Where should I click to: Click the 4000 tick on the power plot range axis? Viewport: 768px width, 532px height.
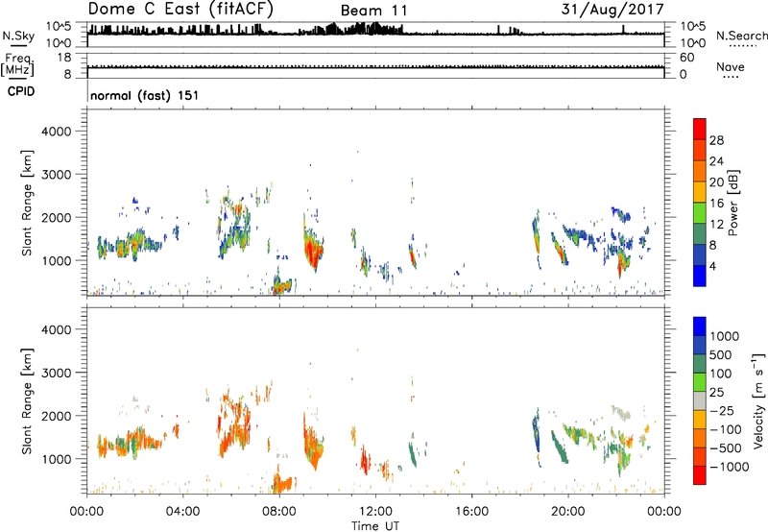[56, 132]
